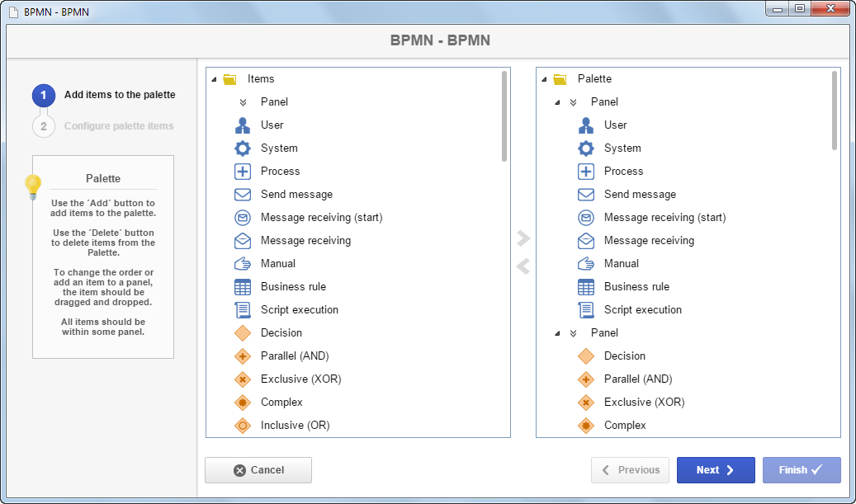Select the Manual hand icon in Palette tree
Viewport: 856px width, 504px height.
[586, 263]
